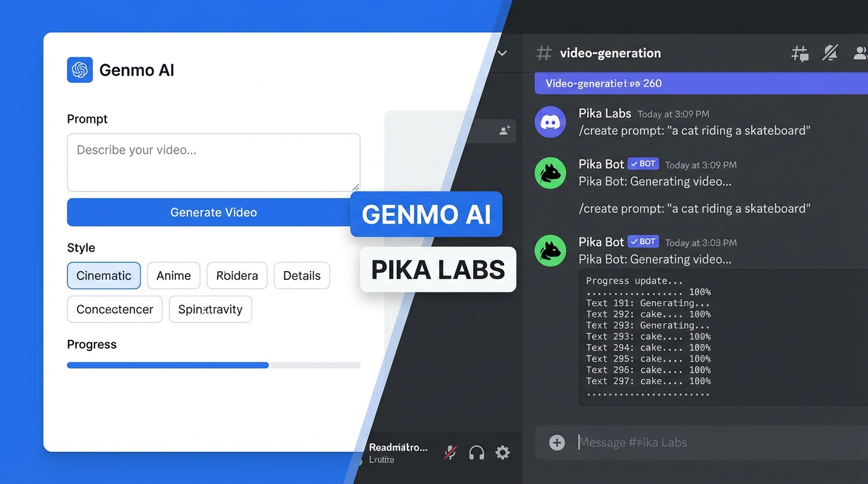The width and height of the screenshot is (868, 484).
Task: Click the Readmatro username in user panel
Action: click(x=398, y=447)
